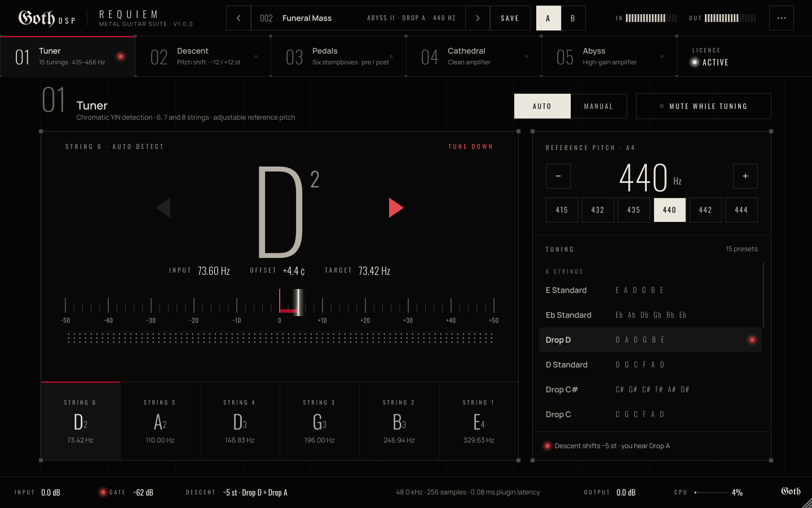Set reference pitch to 435 Hz
812x508 pixels.
click(x=634, y=210)
